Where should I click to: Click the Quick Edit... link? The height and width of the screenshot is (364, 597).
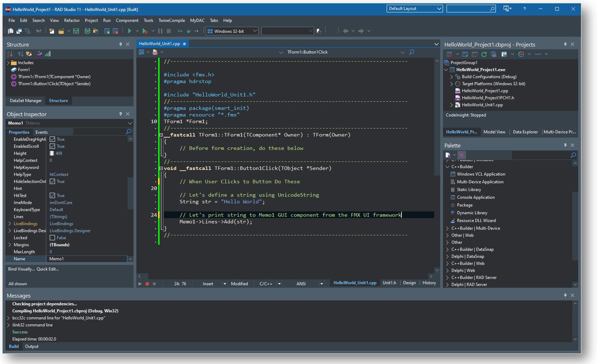coord(48,269)
